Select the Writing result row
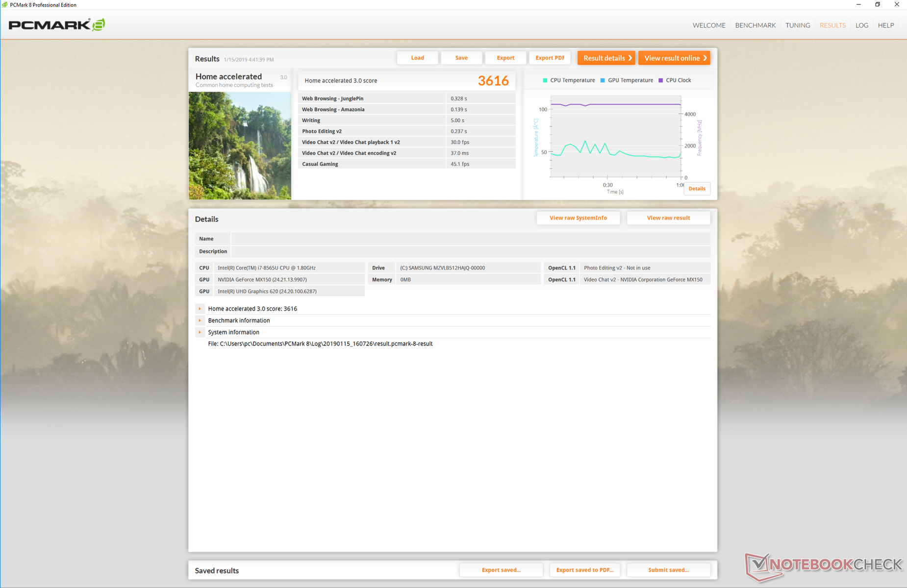The height and width of the screenshot is (588, 907). (x=406, y=120)
